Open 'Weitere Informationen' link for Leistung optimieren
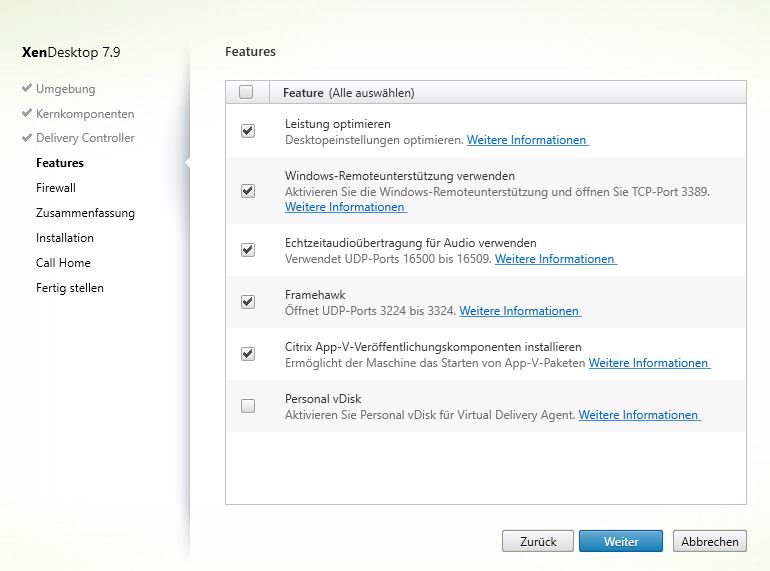 [527, 140]
